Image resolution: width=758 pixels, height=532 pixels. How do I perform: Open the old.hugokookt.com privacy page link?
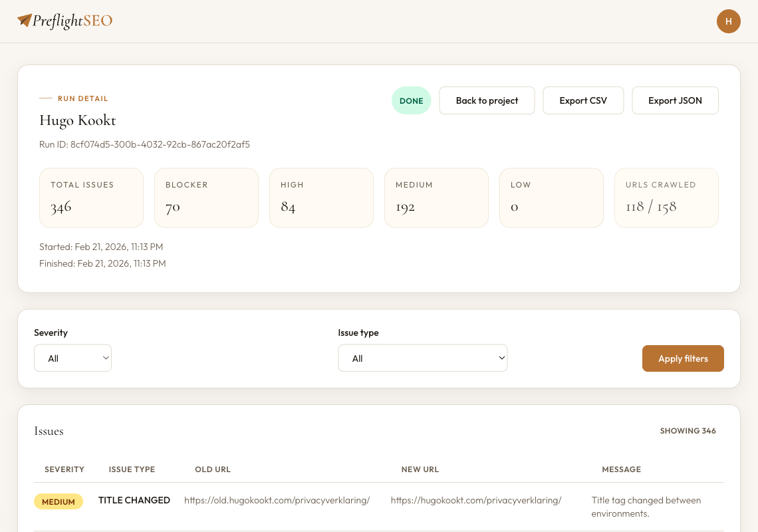(277, 500)
